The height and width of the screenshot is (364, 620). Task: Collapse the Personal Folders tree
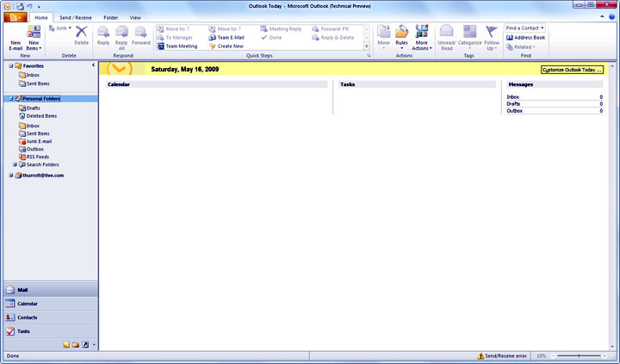pos(11,99)
